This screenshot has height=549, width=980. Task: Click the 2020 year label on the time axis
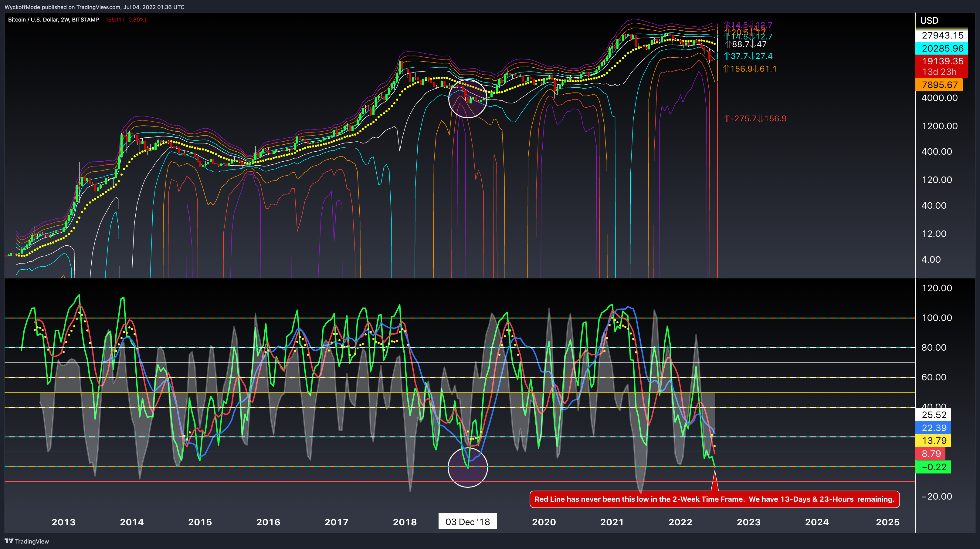pos(544,522)
